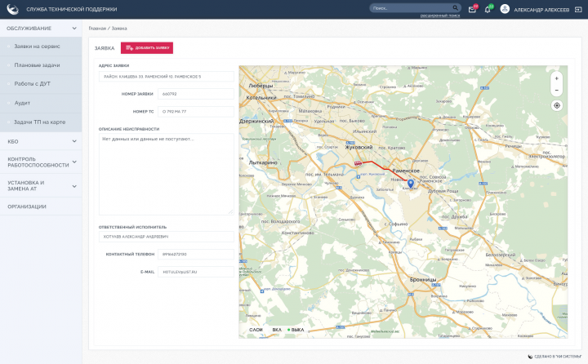Click Раменское label on the map

point(406,171)
